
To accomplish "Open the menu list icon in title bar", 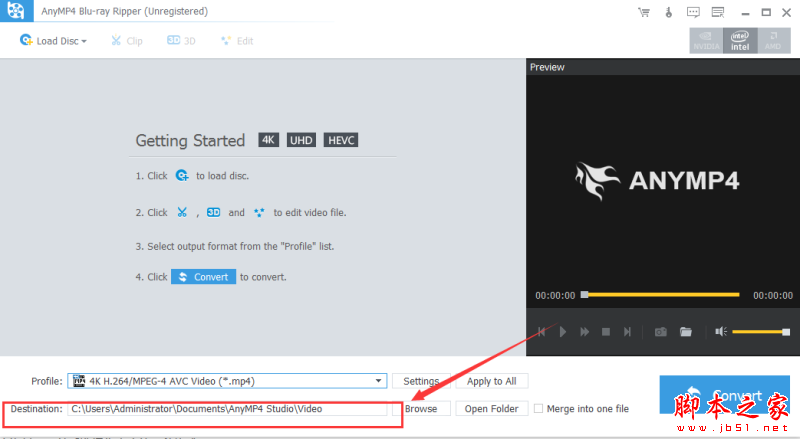I will click(718, 12).
